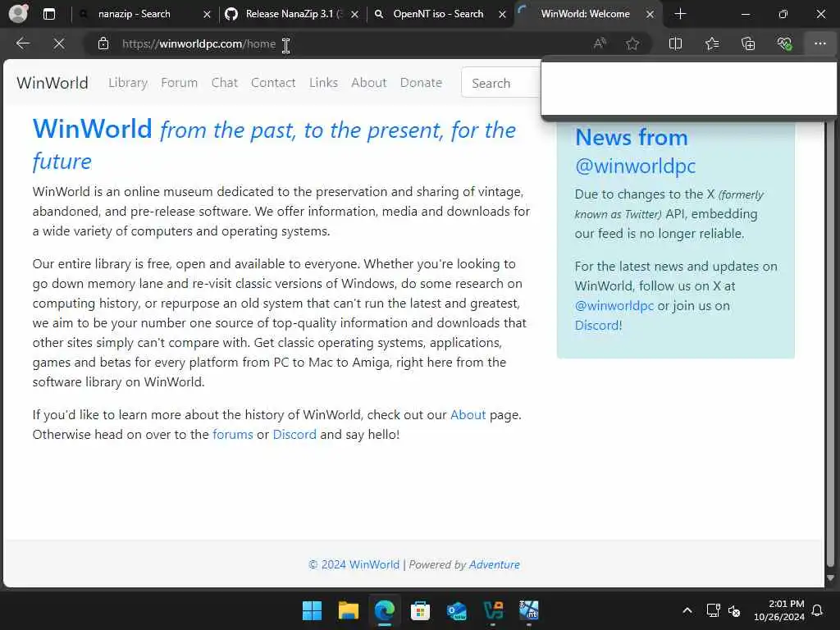Open Browser essentials heart icon

784,43
